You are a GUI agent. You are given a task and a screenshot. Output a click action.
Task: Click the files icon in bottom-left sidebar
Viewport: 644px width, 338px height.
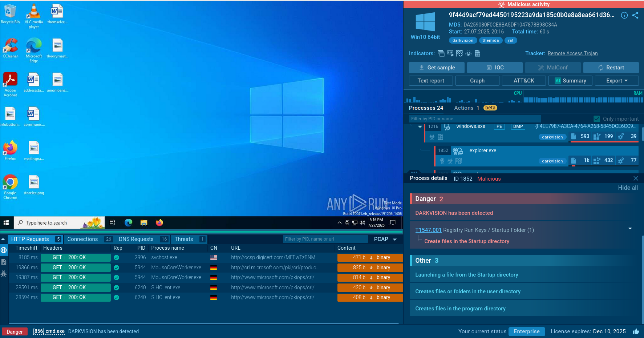pyautogui.click(x=4, y=262)
